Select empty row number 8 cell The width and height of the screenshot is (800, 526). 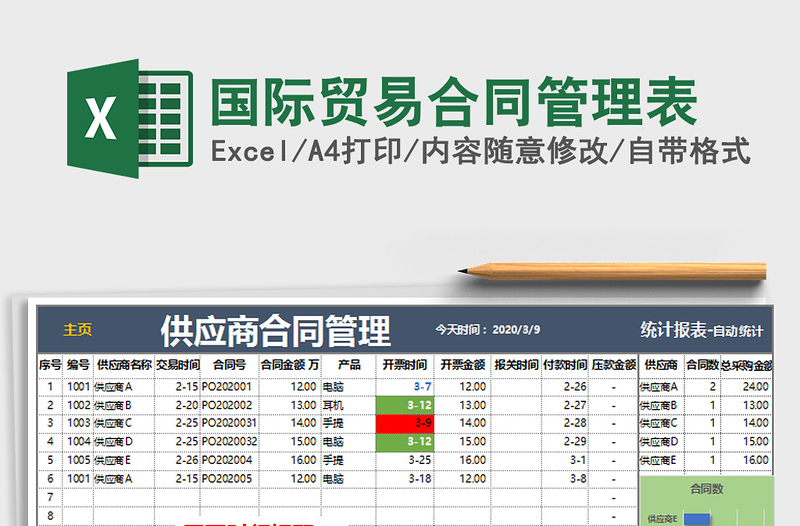click(50, 516)
